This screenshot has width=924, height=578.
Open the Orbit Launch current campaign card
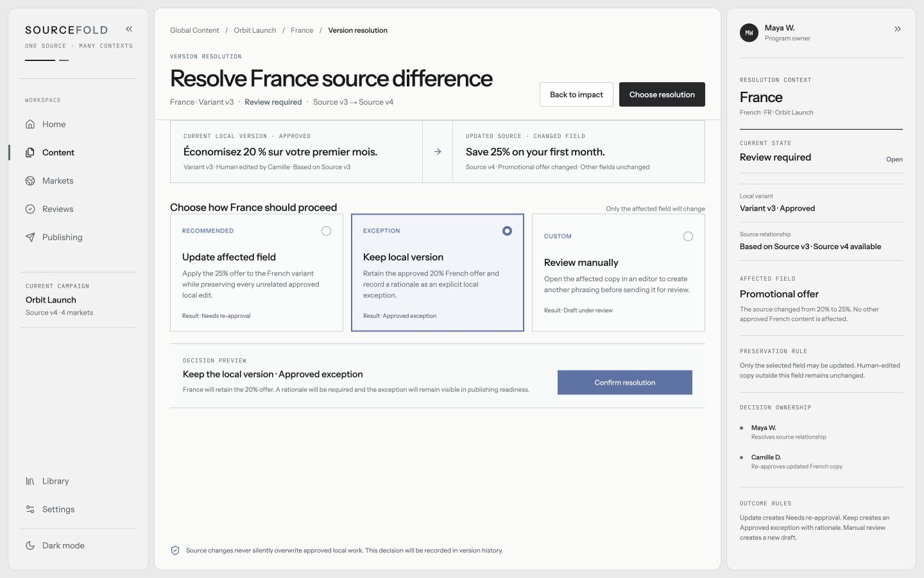click(78, 300)
